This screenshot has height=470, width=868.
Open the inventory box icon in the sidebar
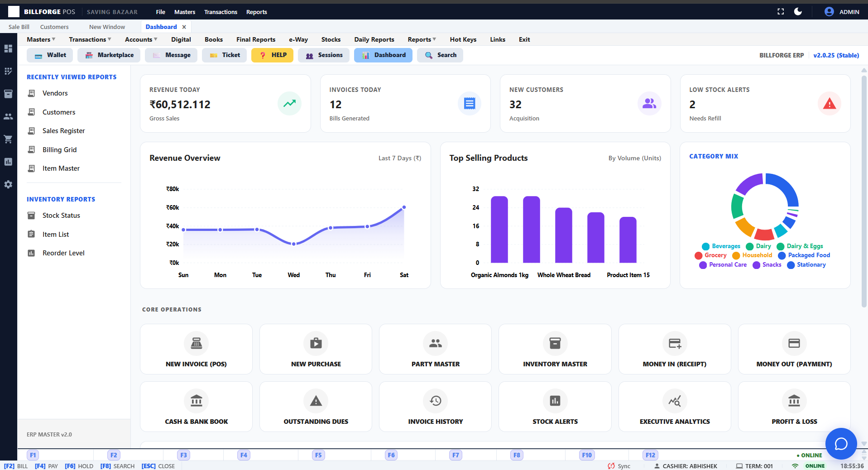point(8,94)
